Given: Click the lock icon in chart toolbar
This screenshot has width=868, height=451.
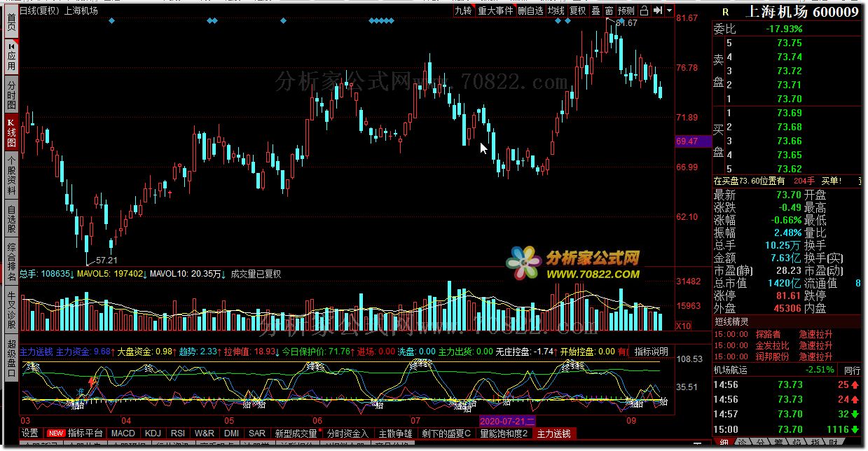Looking at the screenshot, I should pyautogui.click(x=644, y=11).
